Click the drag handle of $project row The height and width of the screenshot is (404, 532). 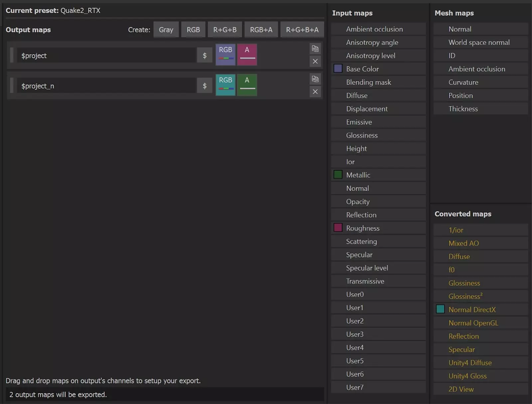tap(12, 55)
